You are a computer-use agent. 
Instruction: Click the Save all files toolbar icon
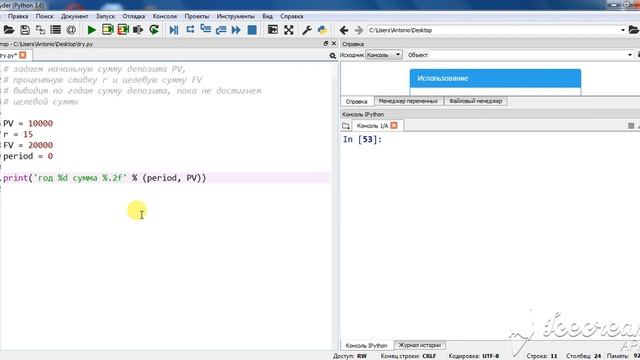click(40, 30)
